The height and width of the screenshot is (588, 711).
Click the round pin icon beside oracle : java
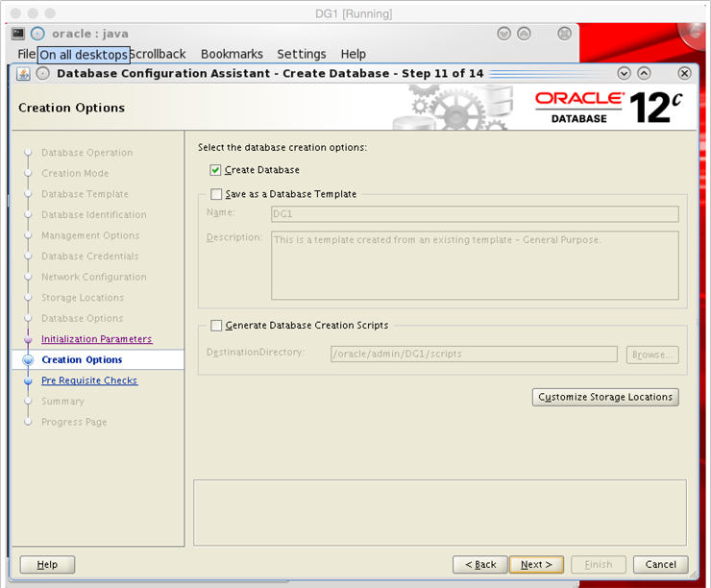point(37,34)
